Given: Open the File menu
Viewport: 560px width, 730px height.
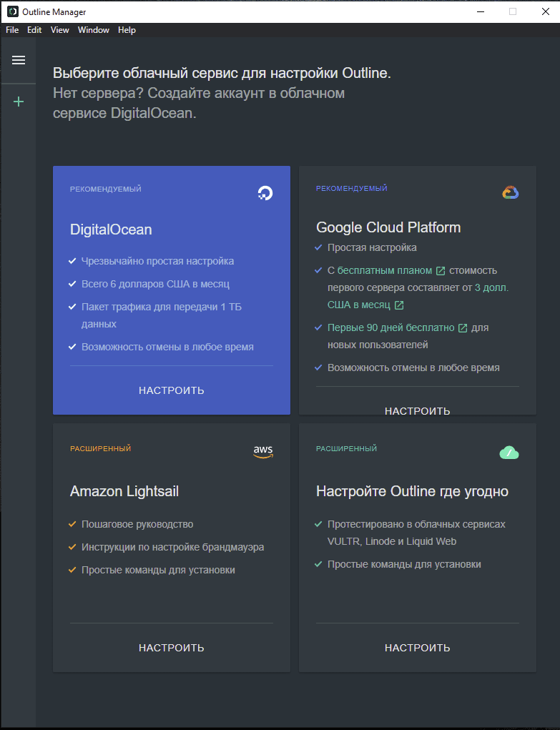Looking at the screenshot, I should pos(12,30).
